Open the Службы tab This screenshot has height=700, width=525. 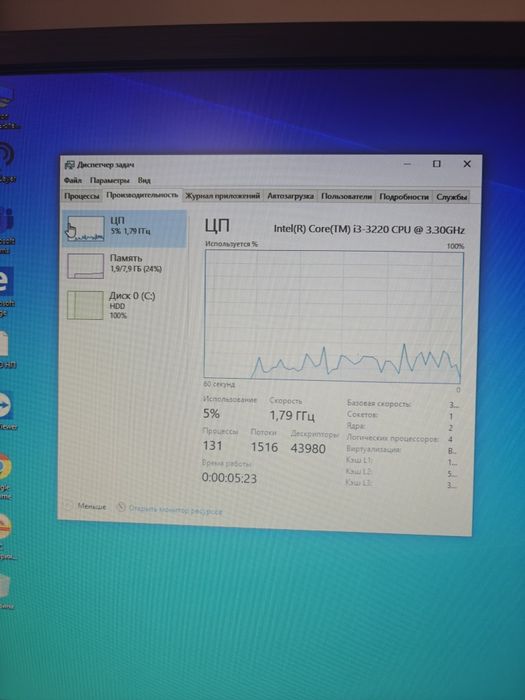pos(451,197)
